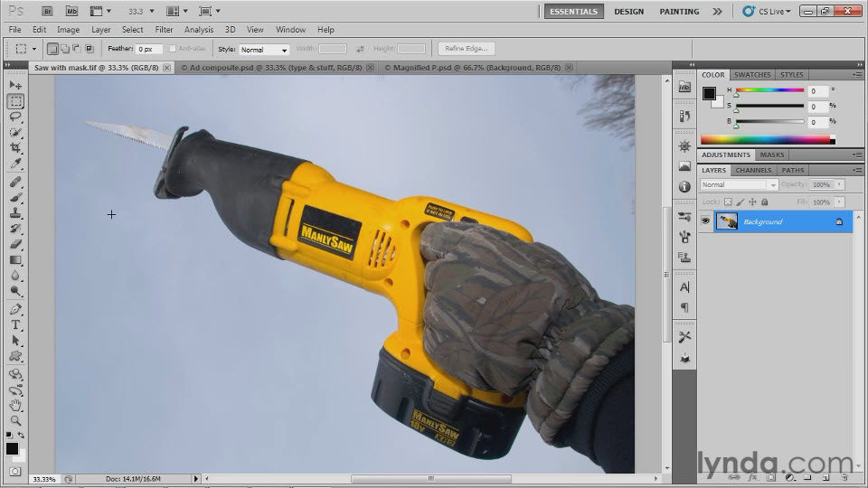Screen dimensions: 868x488
Task: Select the Type tool
Action: pyautogui.click(x=15, y=324)
